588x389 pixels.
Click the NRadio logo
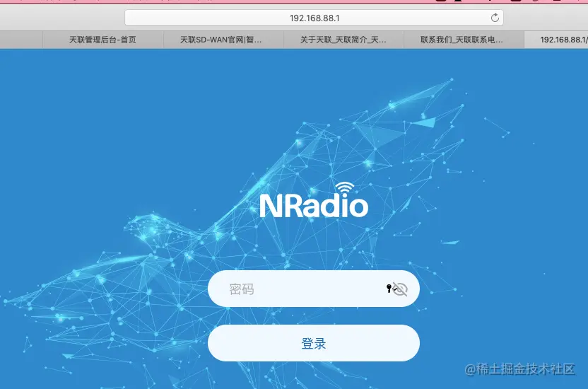tap(314, 200)
